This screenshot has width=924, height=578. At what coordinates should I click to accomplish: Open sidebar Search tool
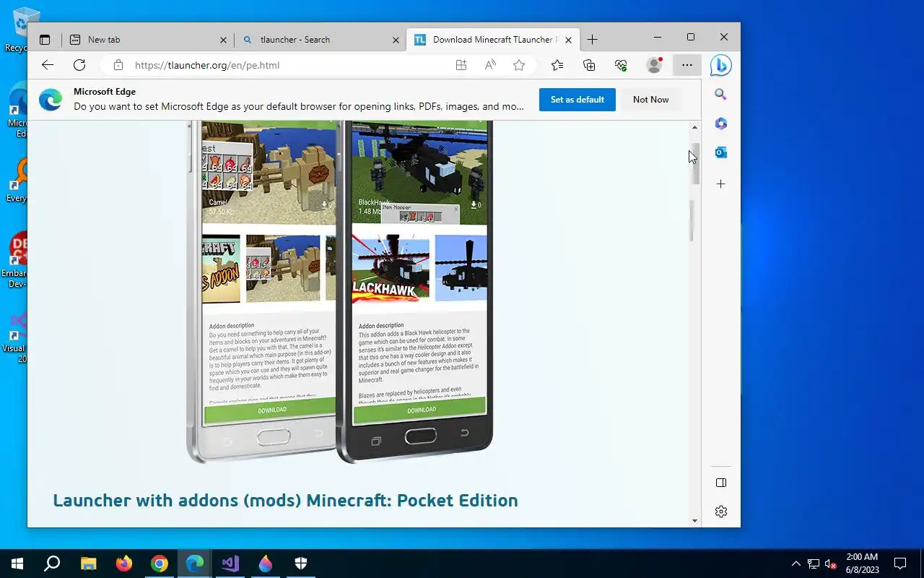(x=720, y=95)
